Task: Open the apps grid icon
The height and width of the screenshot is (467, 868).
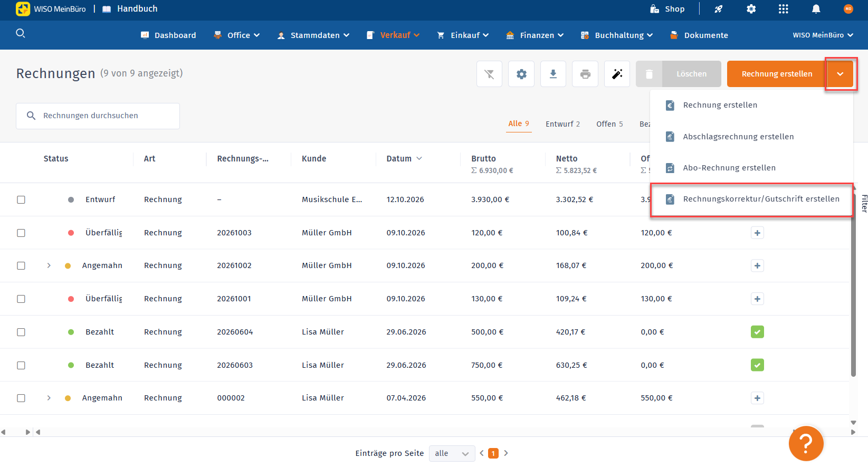Action: coord(784,9)
